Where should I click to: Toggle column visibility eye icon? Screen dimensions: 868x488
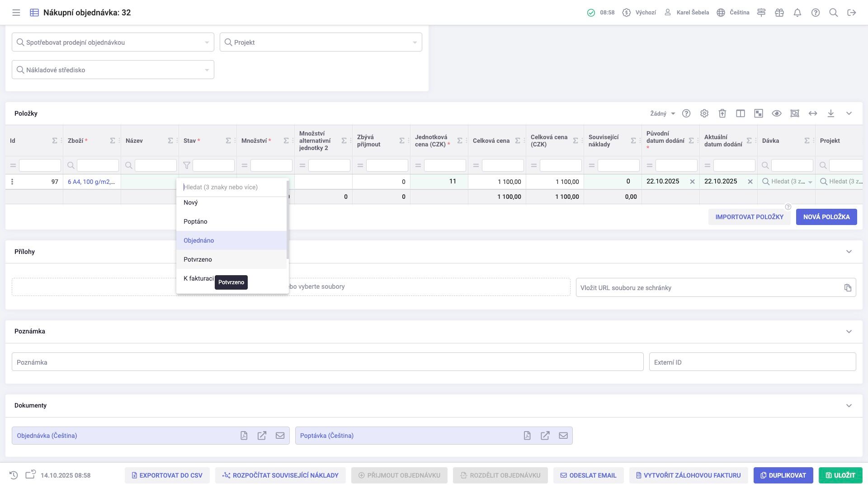tap(777, 113)
